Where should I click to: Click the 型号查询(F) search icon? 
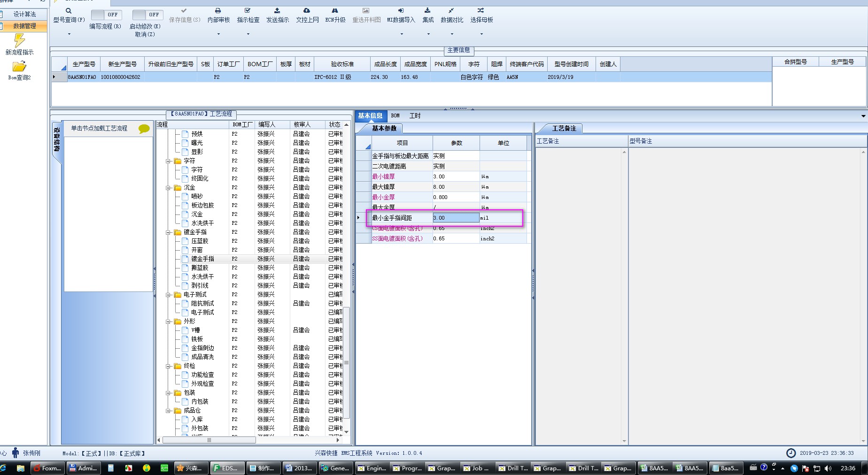pos(69,11)
